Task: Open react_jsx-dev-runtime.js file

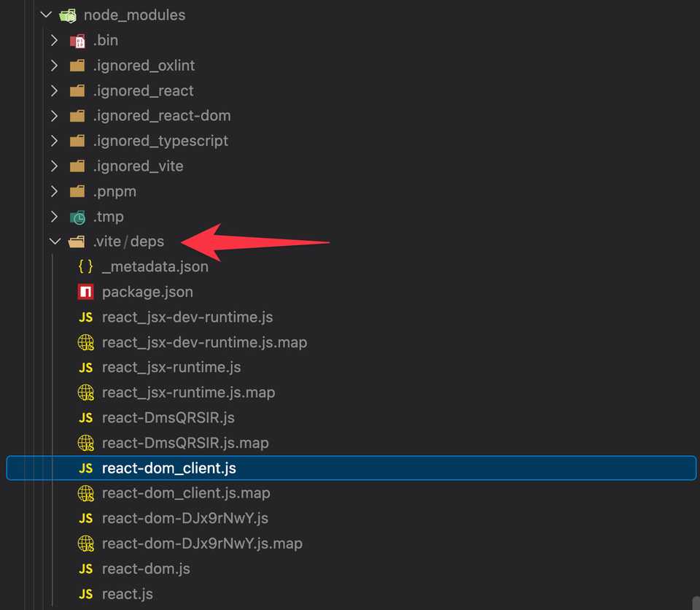Action: 187,317
